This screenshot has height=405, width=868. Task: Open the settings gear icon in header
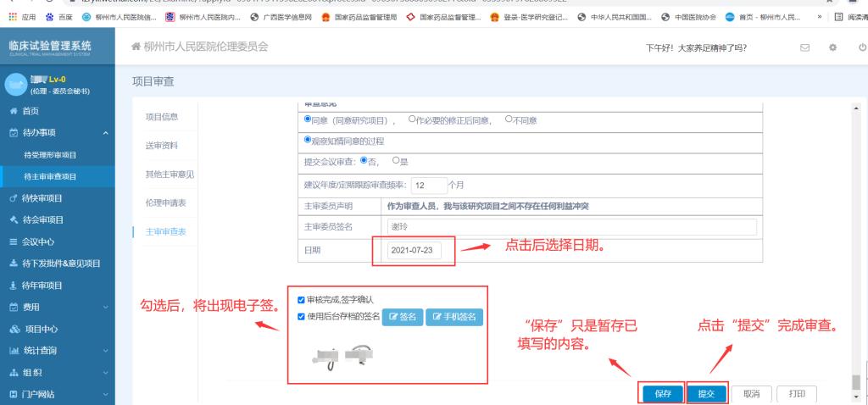(833, 47)
